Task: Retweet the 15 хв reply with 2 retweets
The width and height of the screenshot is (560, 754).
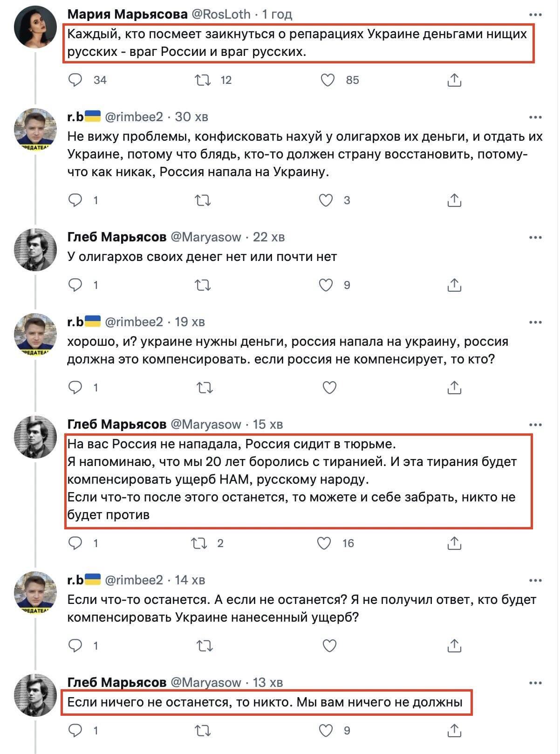Action: [x=199, y=543]
